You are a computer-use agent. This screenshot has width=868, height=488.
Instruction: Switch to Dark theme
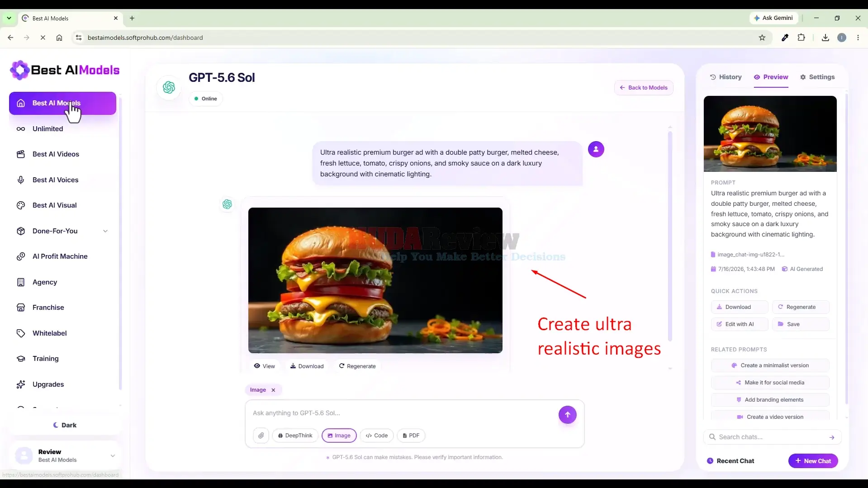(65, 425)
